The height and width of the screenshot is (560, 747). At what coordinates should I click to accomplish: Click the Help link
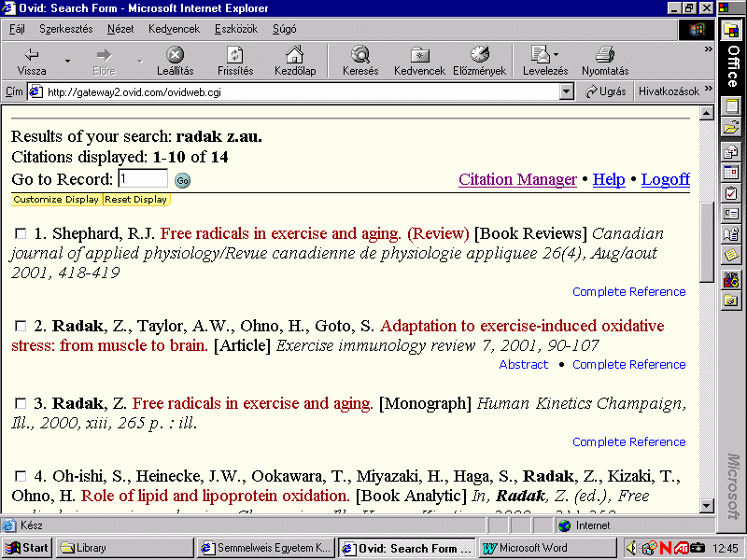pos(609,179)
